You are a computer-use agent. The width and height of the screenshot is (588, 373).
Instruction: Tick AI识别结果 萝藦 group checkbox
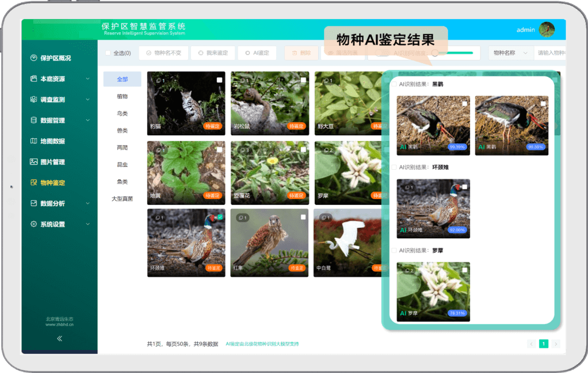(x=394, y=250)
